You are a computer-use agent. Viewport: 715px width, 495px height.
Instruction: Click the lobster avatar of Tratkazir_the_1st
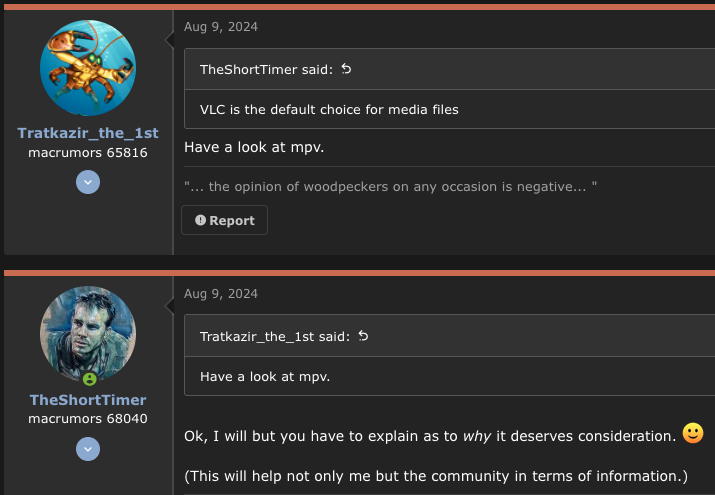coord(88,68)
